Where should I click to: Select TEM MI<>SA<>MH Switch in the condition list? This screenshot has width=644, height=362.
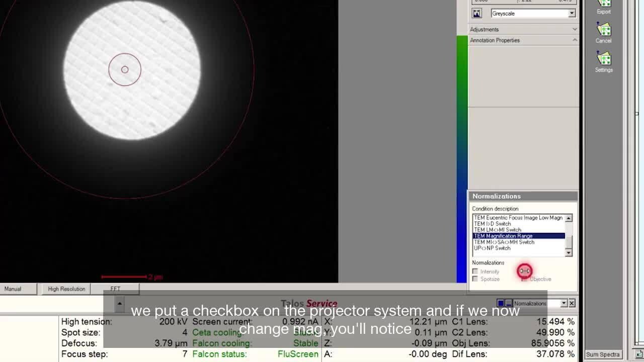[504, 242]
